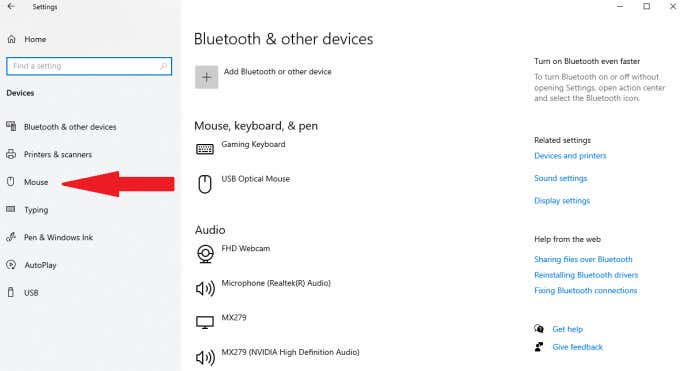Click the MX279 NVIDIA audio speaker icon
680x371 pixels.
pos(205,358)
